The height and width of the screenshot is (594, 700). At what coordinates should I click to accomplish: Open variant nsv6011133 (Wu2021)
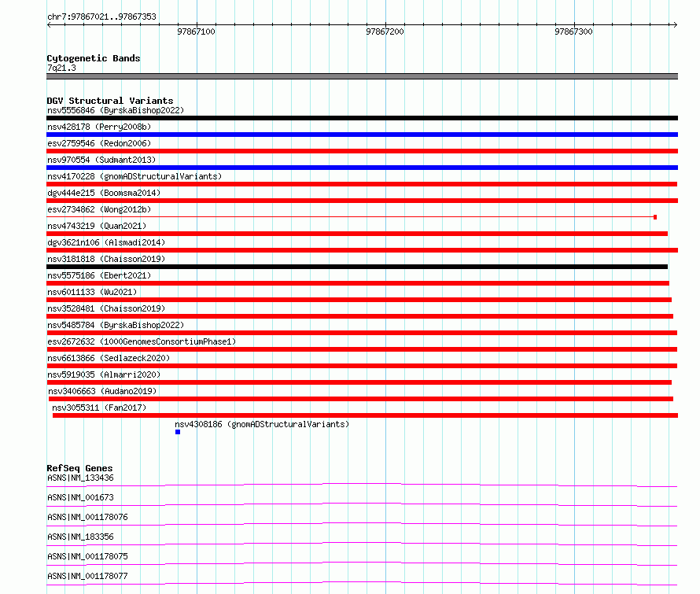(92, 292)
